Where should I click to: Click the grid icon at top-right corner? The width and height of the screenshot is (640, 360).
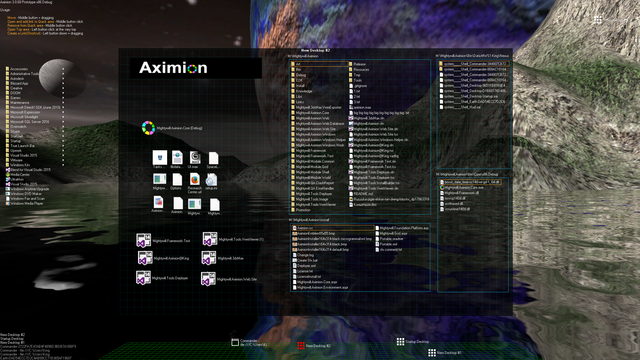[598, 20]
